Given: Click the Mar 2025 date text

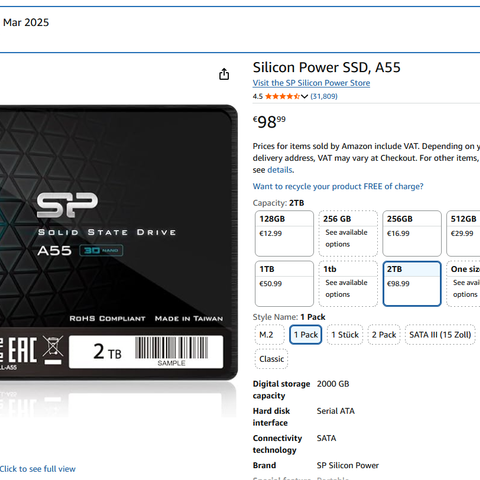Looking at the screenshot, I should (x=26, y=22).
